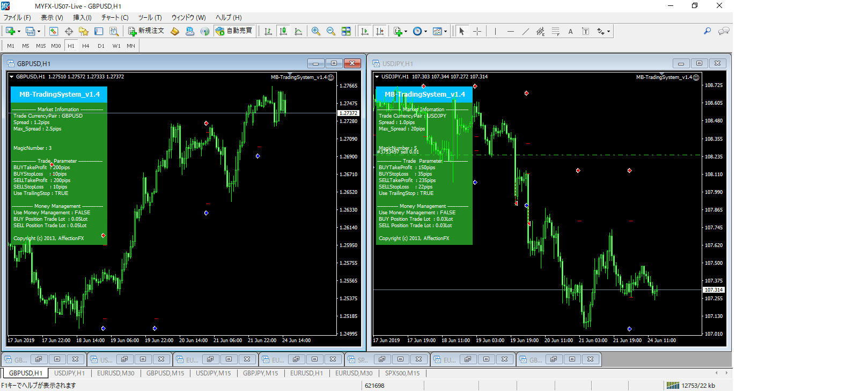868x391 pixels.
Task: Toggle chart shift icon
Action: coord(380,31)
